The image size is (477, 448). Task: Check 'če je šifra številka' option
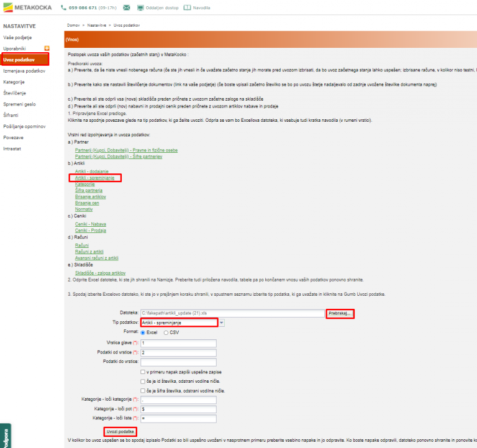tap(144, 390)
